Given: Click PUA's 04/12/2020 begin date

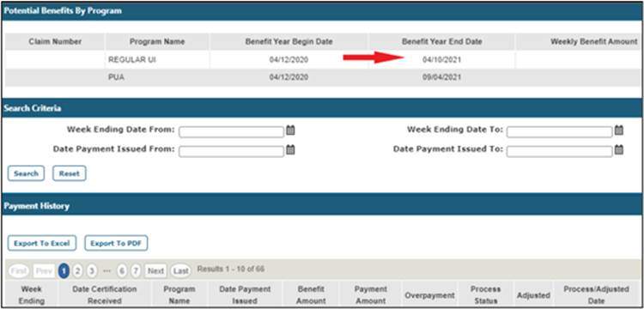Looking at the screenshot, I should tap(289, 77).
